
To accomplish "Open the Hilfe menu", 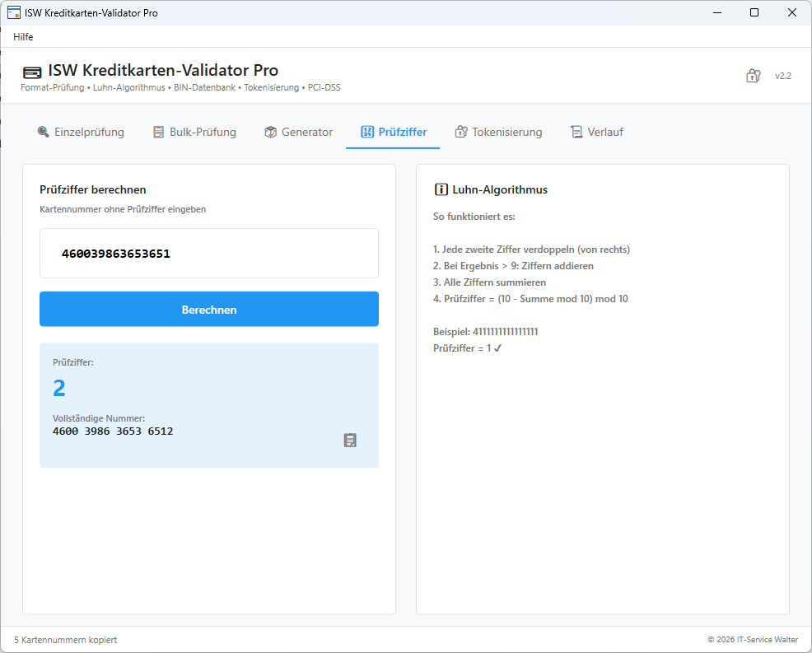I will [23, 36].
